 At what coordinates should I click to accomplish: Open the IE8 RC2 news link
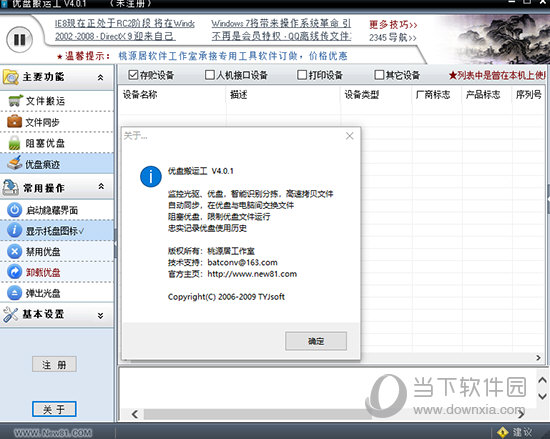pos(125,23)
